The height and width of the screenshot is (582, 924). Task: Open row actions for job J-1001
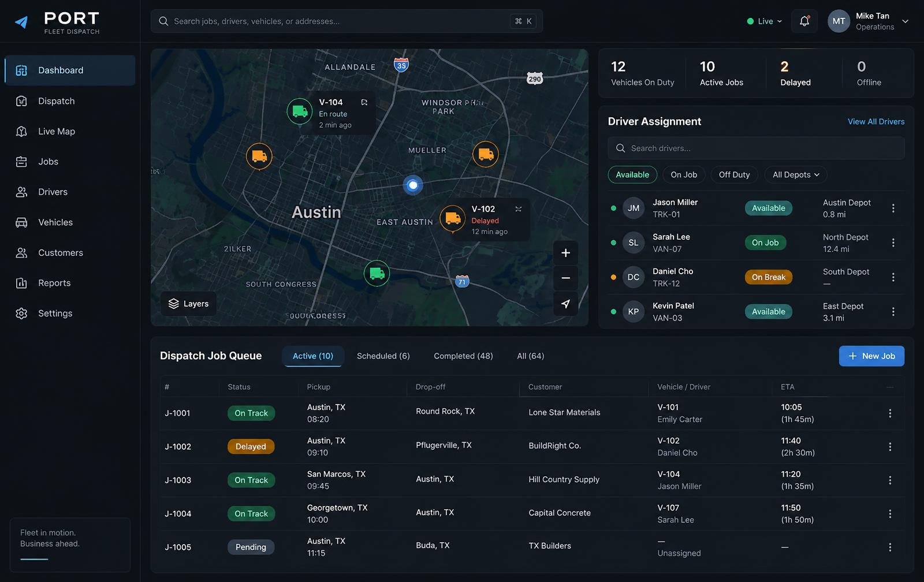[890, 413]
